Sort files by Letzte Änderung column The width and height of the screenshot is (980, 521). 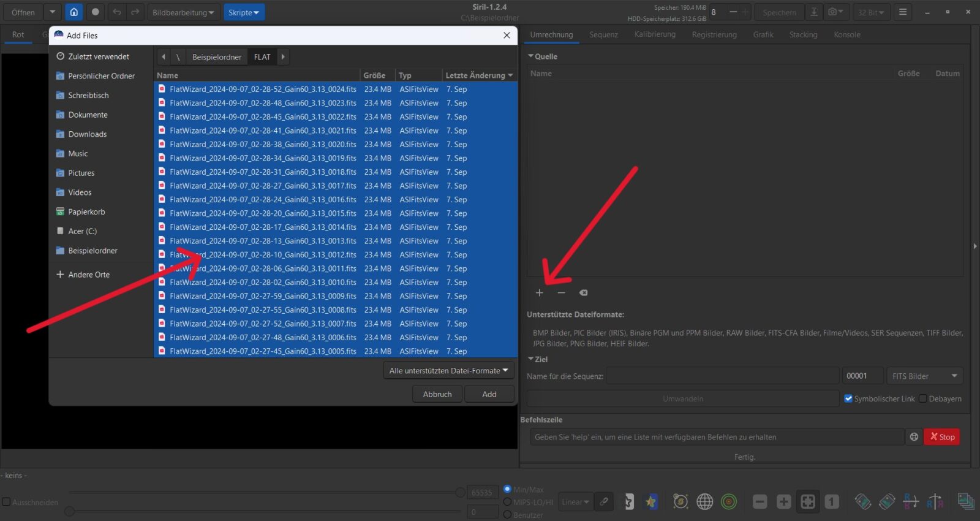pos(479,75)
